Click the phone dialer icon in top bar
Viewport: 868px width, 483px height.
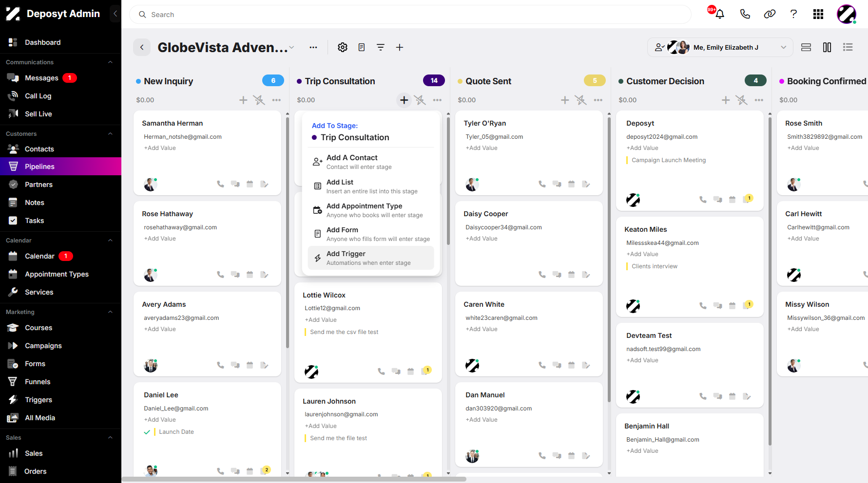pyautogui.click(x=745, y=14)
